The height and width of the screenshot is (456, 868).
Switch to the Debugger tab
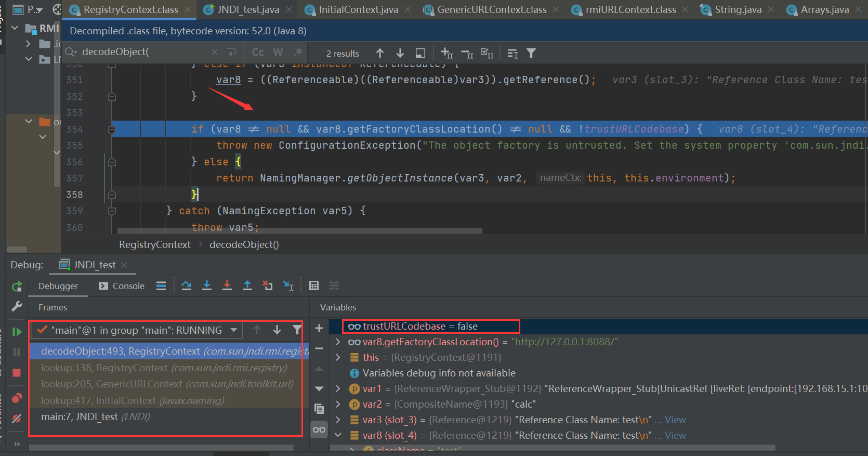58,286
